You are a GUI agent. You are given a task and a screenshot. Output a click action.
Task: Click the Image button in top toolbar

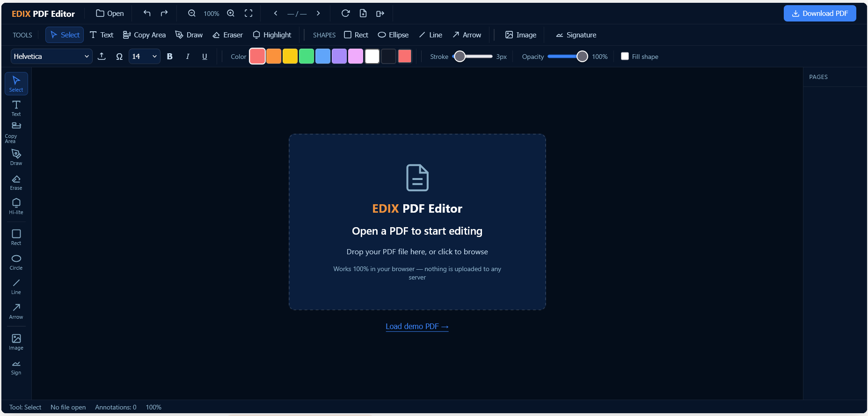click(521, 35)
